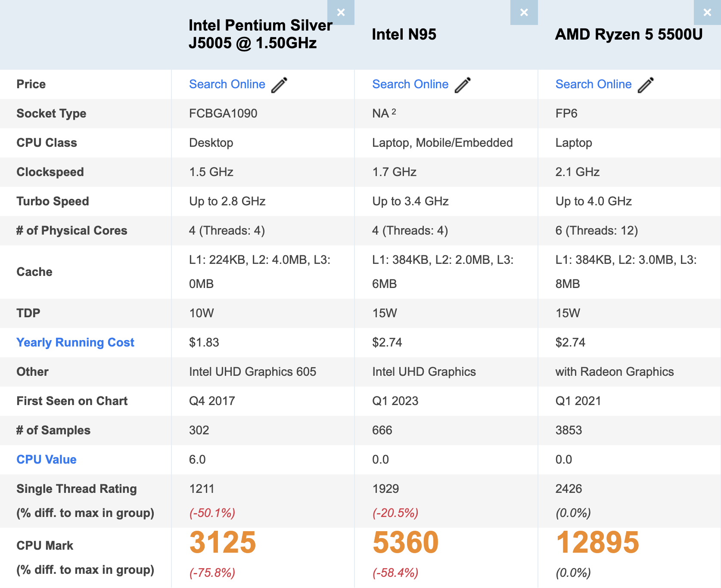Screen dimensions: 721x588
Task: Click the 3125 CPU Mark score
Action: pos(223,542)
